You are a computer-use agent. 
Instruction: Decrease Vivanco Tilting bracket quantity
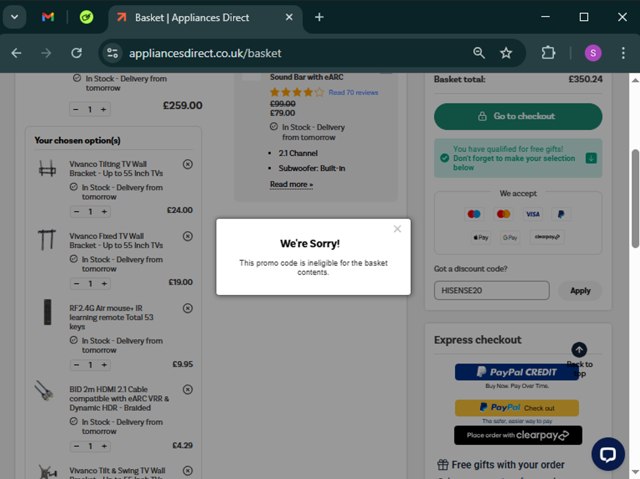pyautogui.click(x=77, y=211)
